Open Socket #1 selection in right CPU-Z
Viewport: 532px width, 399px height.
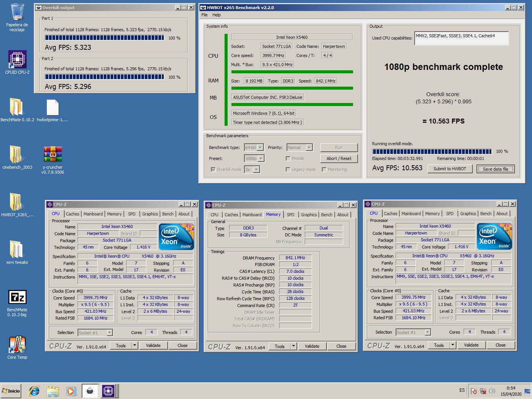[413, 332]
